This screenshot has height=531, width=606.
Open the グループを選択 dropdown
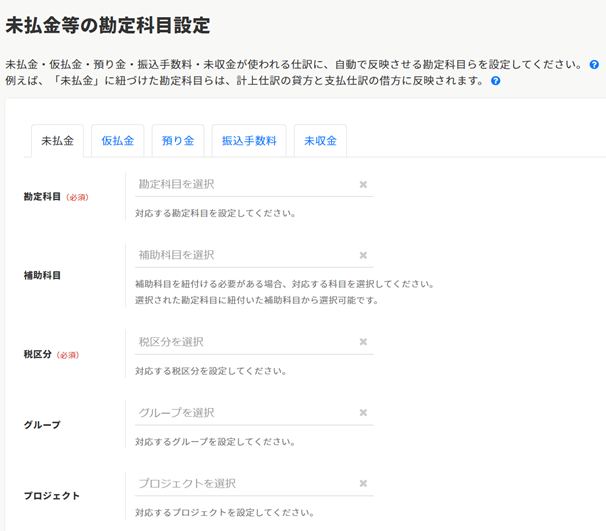245,413
